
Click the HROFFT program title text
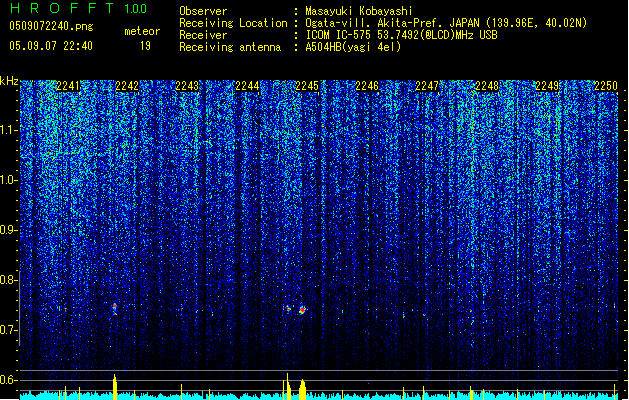coord(61,8)
